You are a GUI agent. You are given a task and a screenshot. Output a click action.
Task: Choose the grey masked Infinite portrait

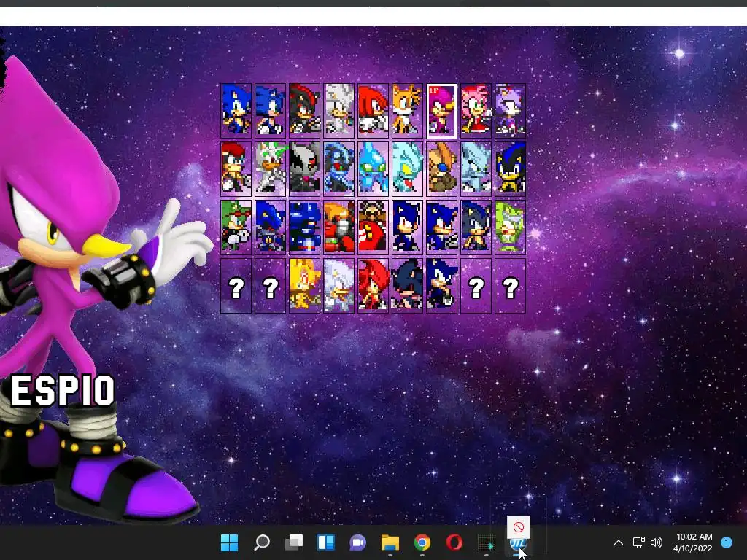point(304,168)
